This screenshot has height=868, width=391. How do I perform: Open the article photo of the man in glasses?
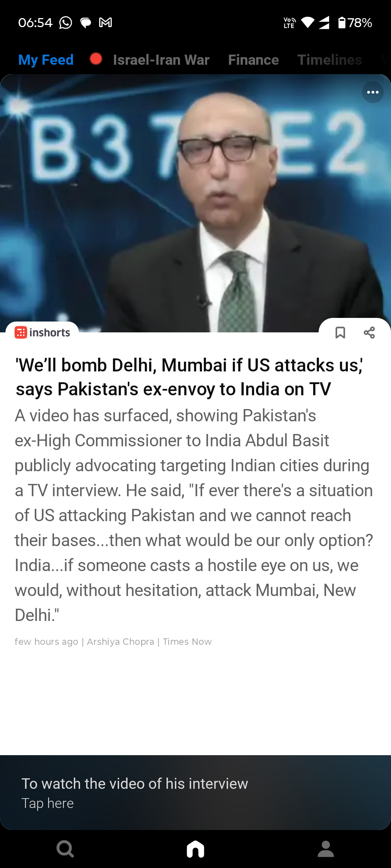[x=195, y=203]
